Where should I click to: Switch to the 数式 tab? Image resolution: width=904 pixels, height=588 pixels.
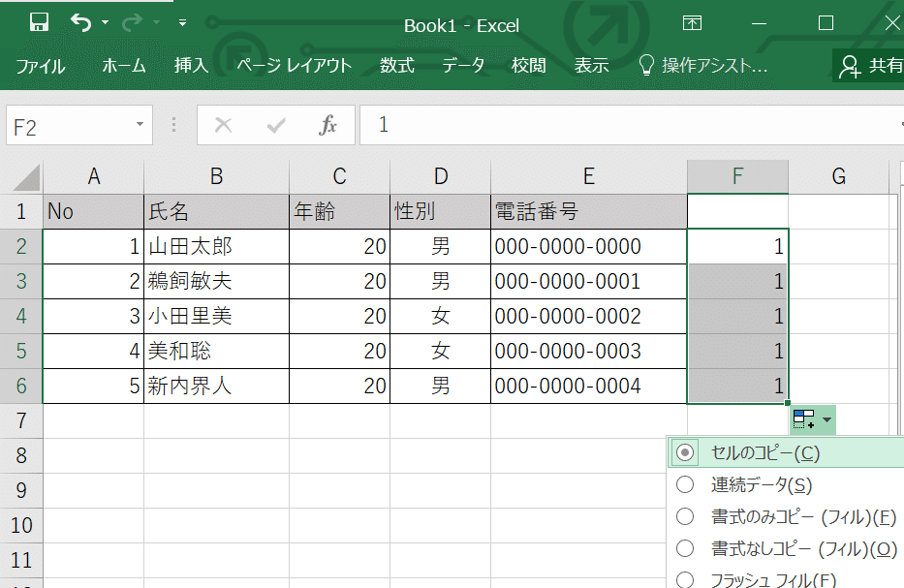tap(396, 66)
